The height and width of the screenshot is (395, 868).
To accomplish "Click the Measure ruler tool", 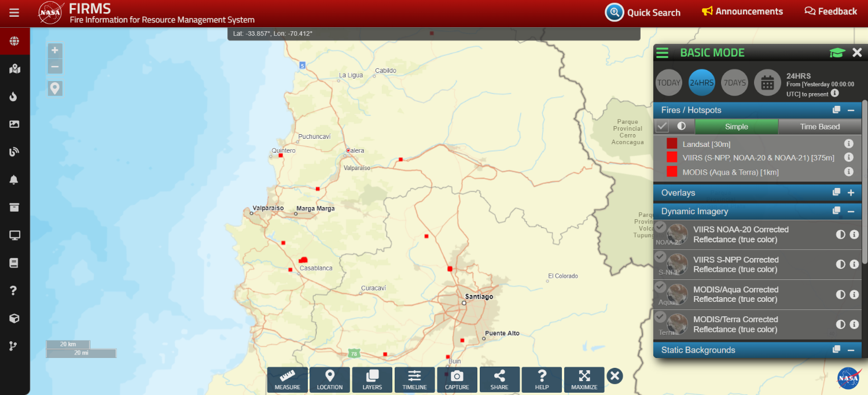I will 287,379.
